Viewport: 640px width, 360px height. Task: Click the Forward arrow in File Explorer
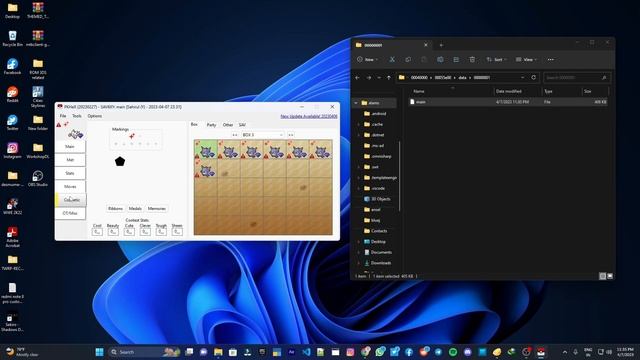369,78
